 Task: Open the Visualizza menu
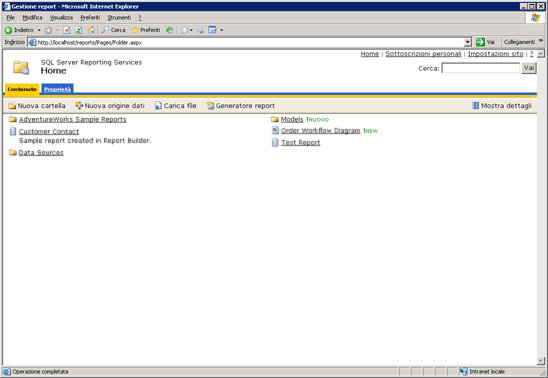click(61, 17)
